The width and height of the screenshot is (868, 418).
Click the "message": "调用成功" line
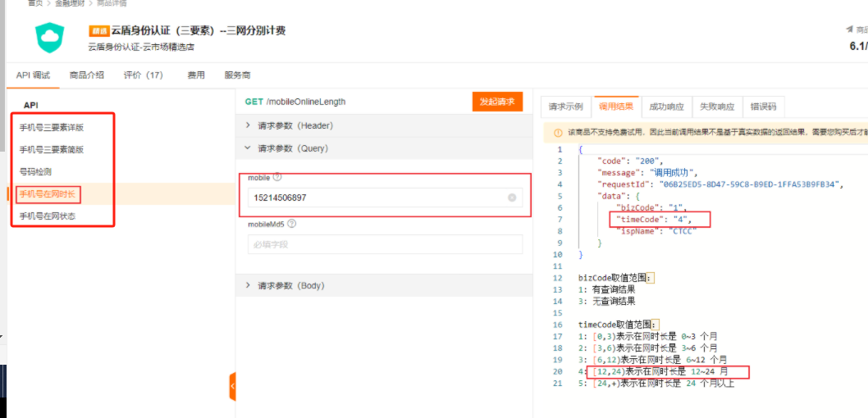[x=647, y=173]
